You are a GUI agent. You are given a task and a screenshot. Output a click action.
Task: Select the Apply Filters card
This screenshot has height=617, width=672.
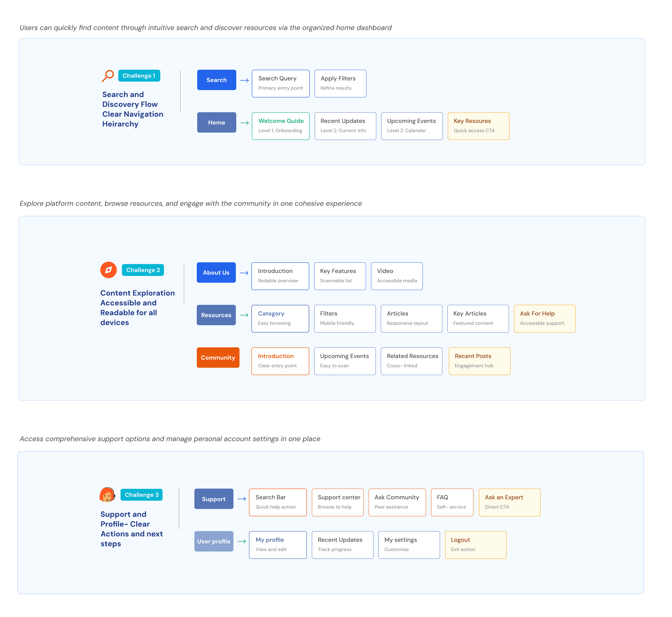[340, 84]
